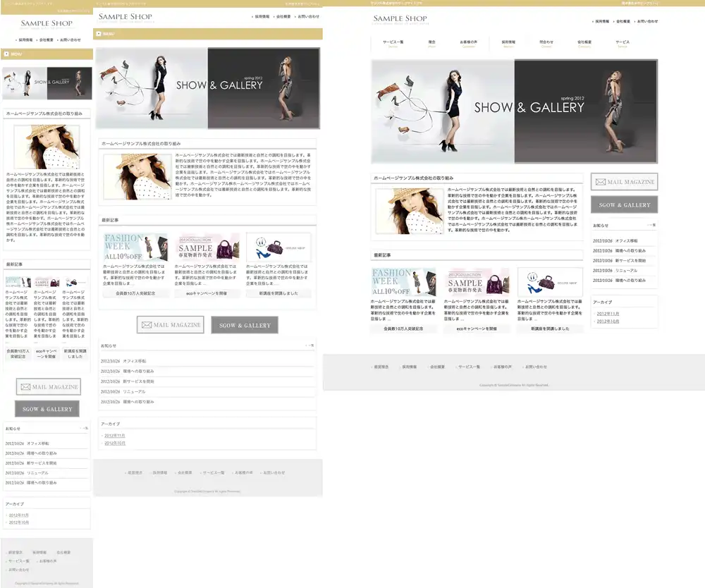Open the 2012年11月 archive link in the desktop sidebar

pyautogui.click(x=606, y=313)
